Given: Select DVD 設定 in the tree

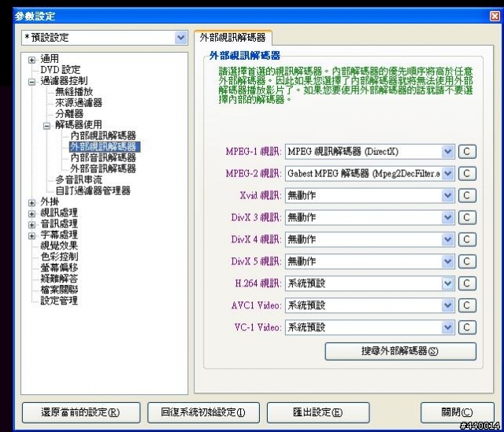Looking at the screenshot, I should 60,70.
